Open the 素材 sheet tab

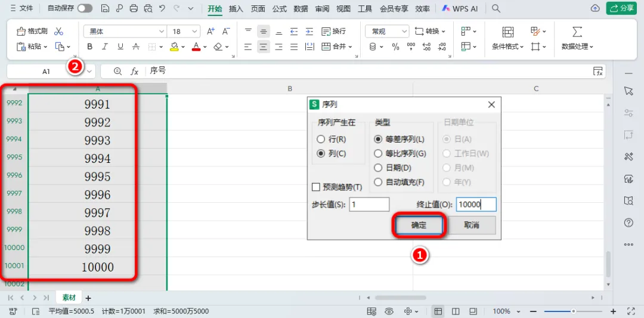(x=69, y=297)
